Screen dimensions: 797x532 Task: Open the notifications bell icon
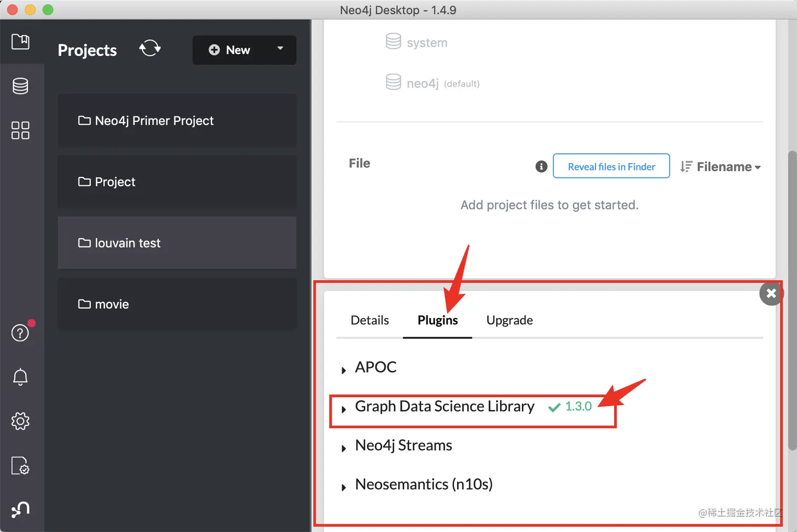coord(21,377)
